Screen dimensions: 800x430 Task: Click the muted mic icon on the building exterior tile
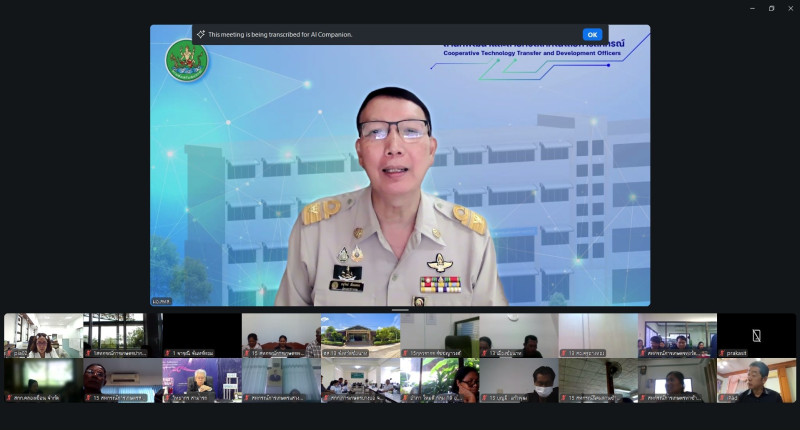coord(326,353)
